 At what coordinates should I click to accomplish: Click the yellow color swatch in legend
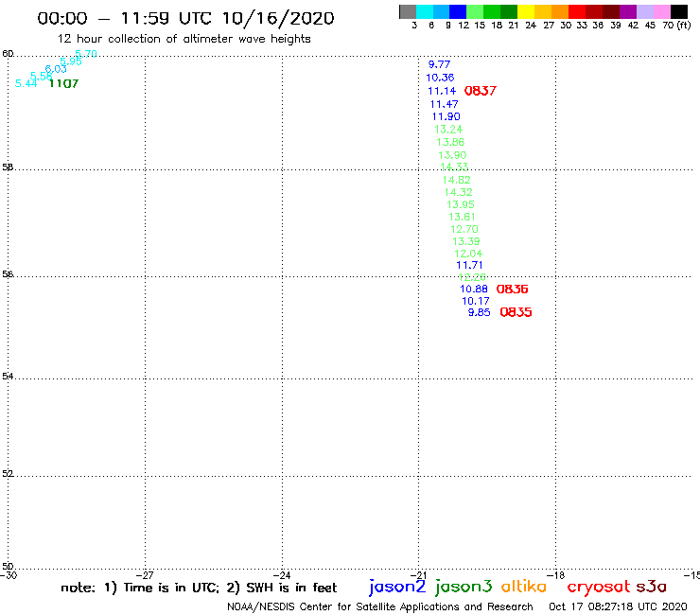click(x=526, y=11)
